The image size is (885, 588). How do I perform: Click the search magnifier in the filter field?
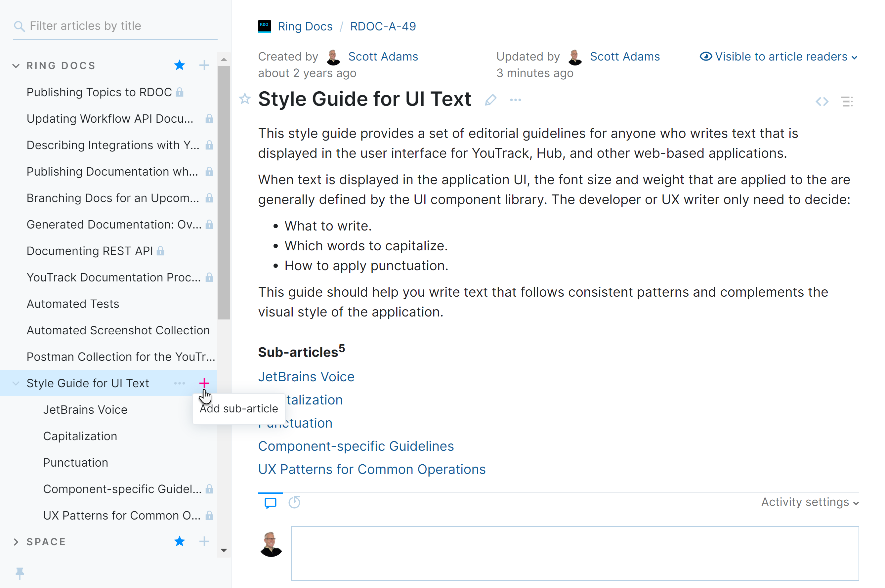[x=20, y=26]
